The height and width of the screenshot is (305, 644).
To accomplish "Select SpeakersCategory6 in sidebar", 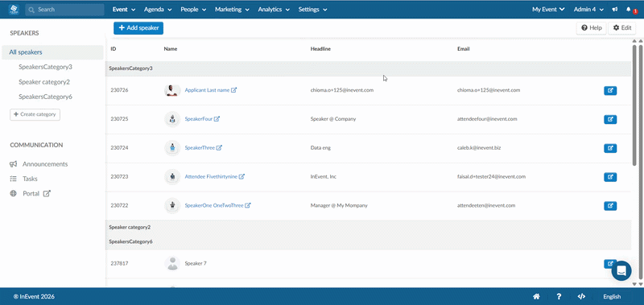I will coord(46,97).
